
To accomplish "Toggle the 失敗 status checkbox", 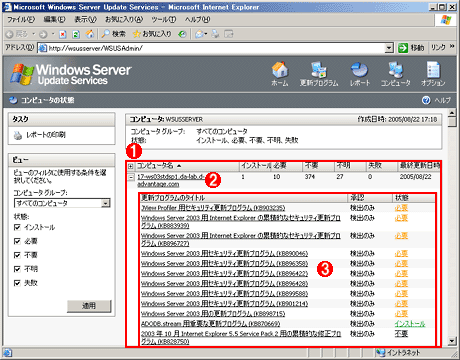I will (x=17, y=283).
